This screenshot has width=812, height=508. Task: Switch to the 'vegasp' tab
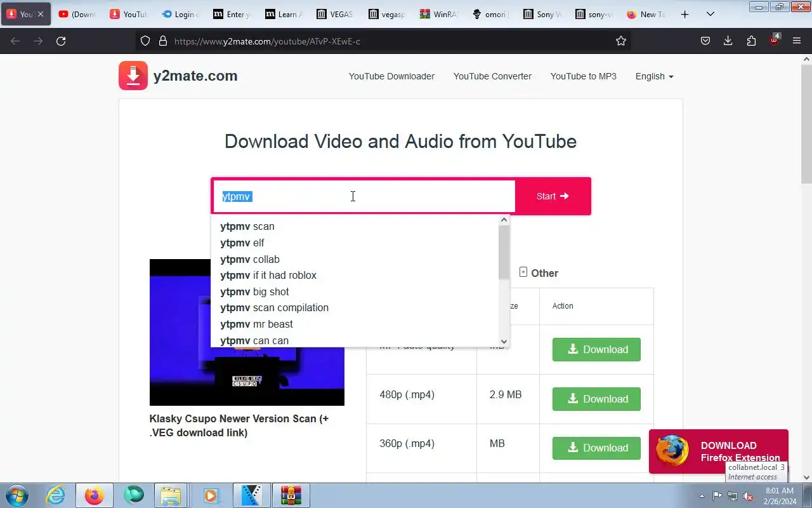pyautogui.click(x=387, y=14)
